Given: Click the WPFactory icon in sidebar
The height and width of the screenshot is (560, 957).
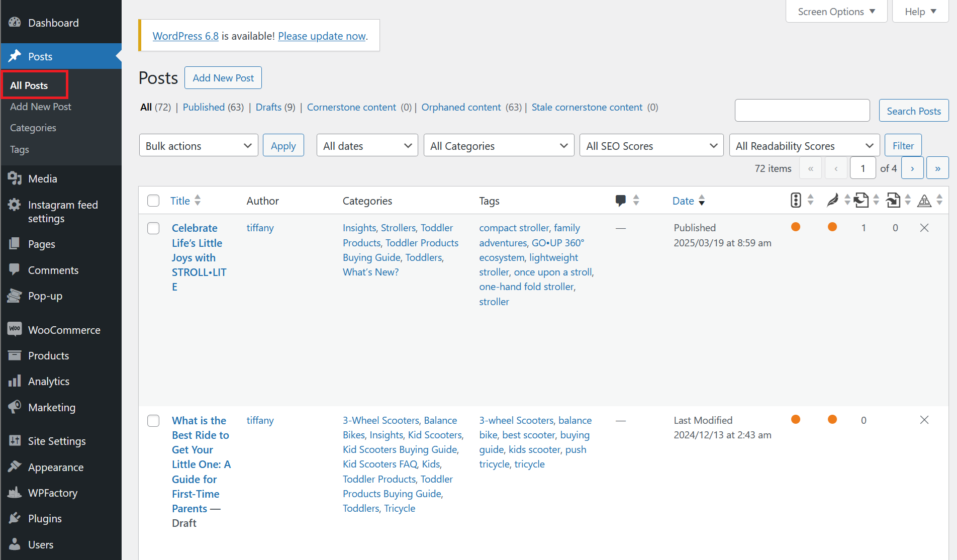Looking at the screenshot, I should (x=15, y=493).
